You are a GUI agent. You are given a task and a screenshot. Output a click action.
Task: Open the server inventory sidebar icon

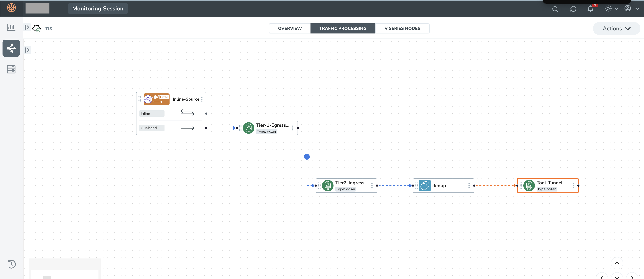[11, 69]
